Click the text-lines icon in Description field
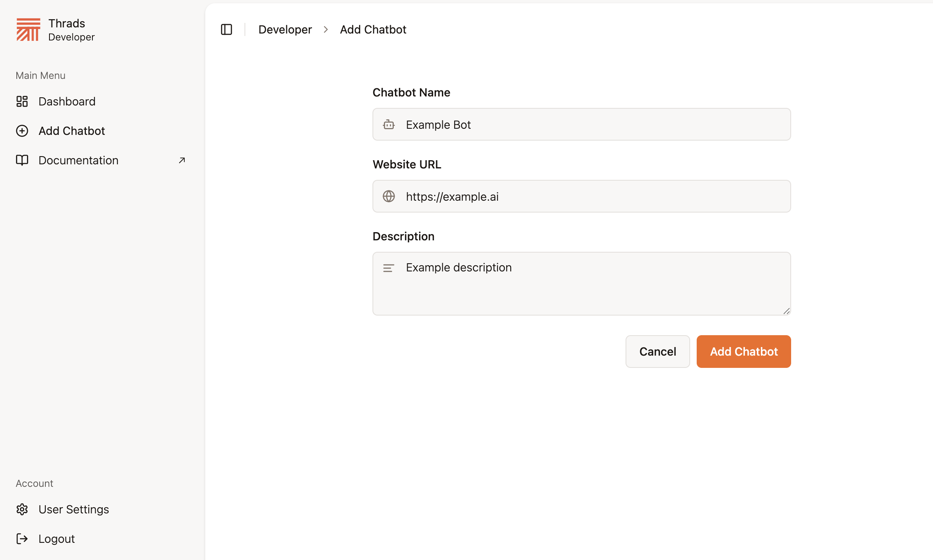 tap(389, 268)
